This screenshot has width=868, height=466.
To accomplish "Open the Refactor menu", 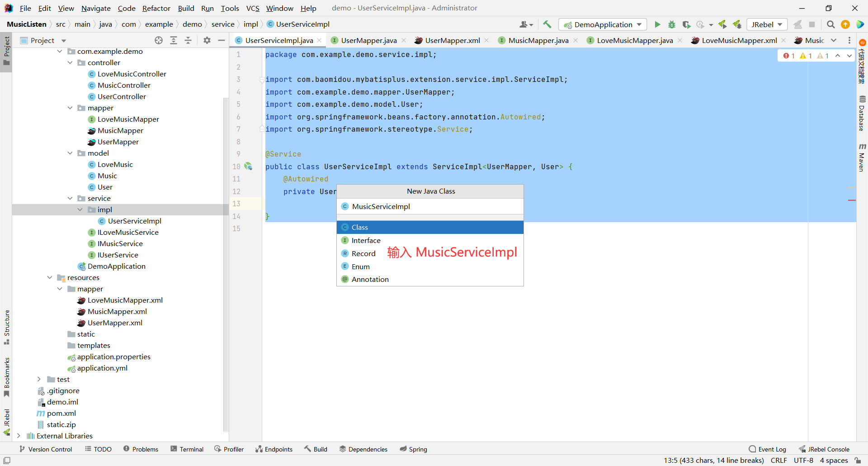I will point(156,8).
